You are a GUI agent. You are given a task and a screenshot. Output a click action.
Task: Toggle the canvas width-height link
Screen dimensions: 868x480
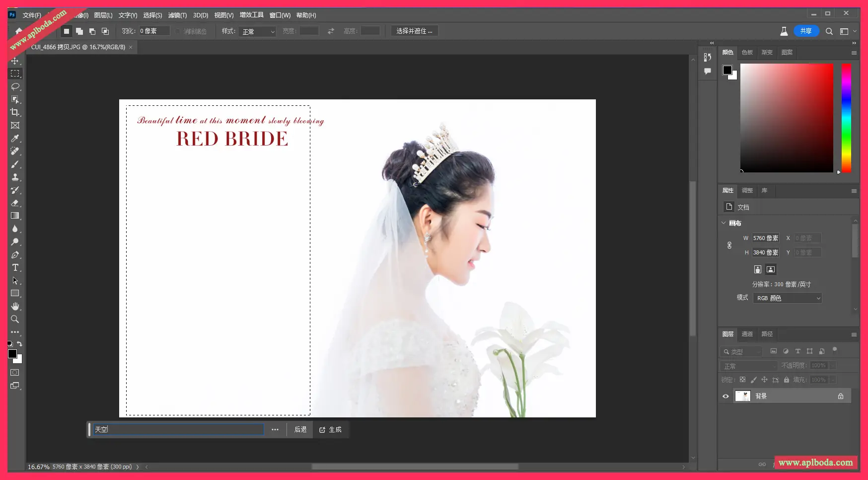[x=729, y=245]
